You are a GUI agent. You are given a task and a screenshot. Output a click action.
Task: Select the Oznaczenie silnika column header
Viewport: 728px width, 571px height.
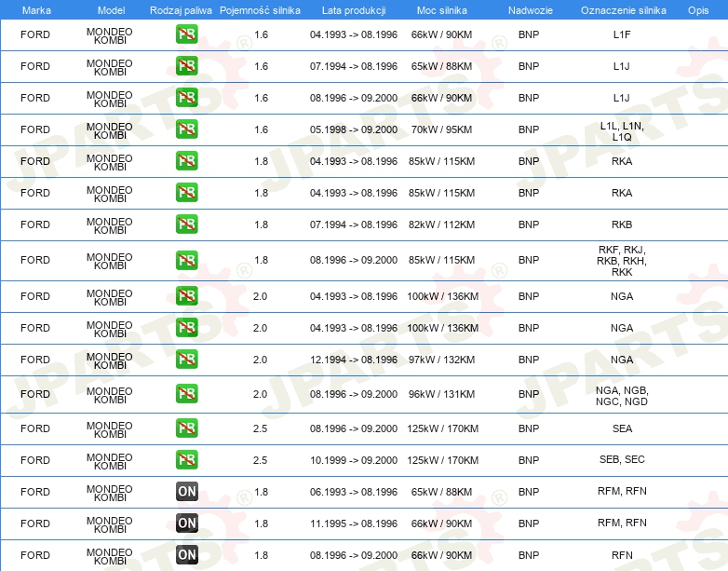623,10
